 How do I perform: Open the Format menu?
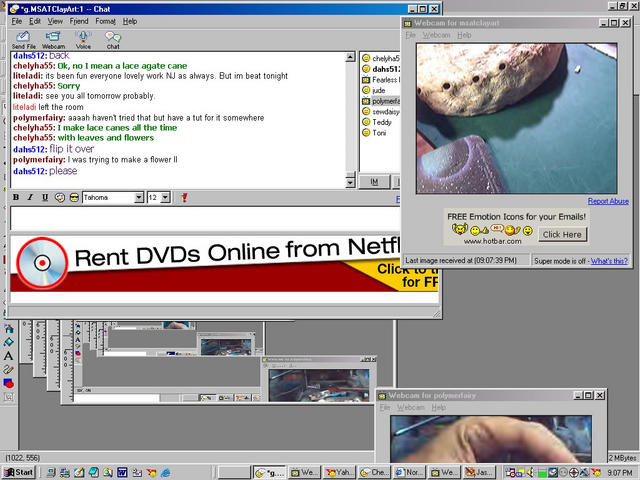(x=106, y=21)
